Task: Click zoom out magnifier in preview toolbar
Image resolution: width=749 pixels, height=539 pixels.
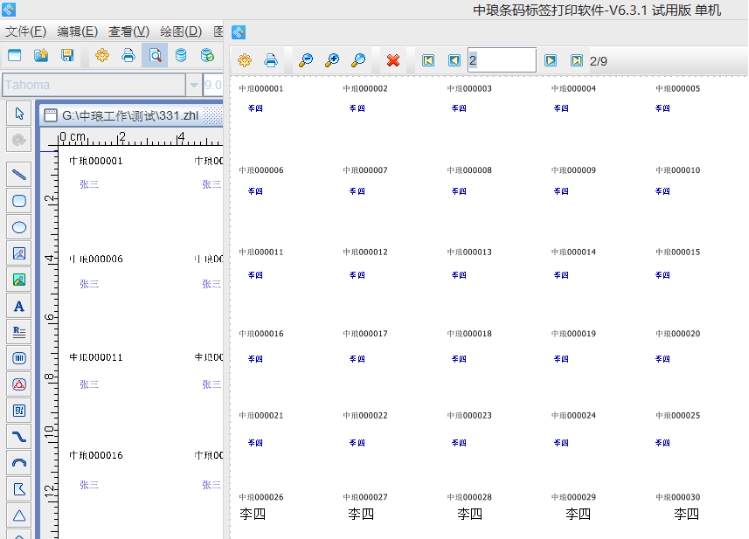Action: tap(306, 61)
